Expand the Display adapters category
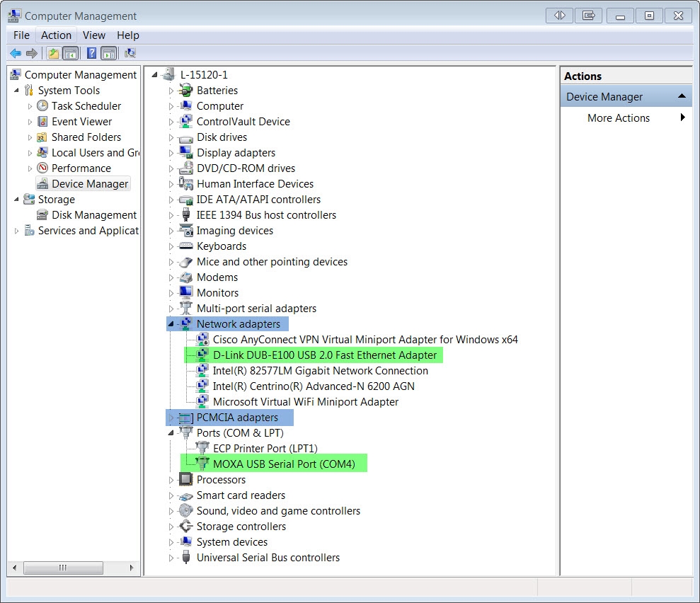This screenshot has height=603, width=700. click(x=171, y=153)
